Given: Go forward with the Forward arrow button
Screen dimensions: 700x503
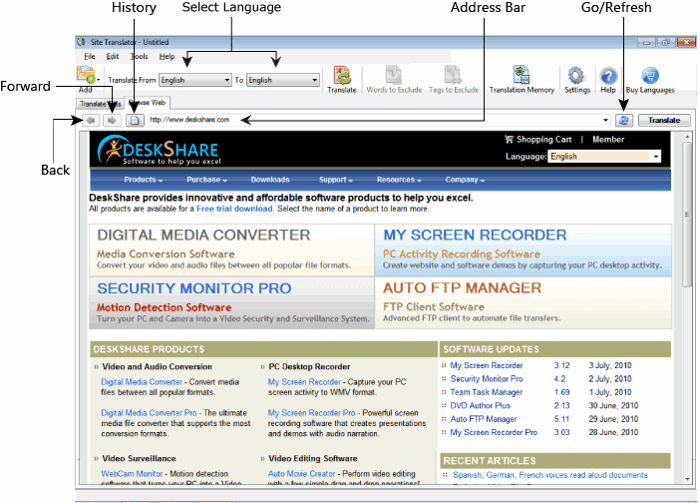Looking at the screenshot, I should click(x=112, y=121).
